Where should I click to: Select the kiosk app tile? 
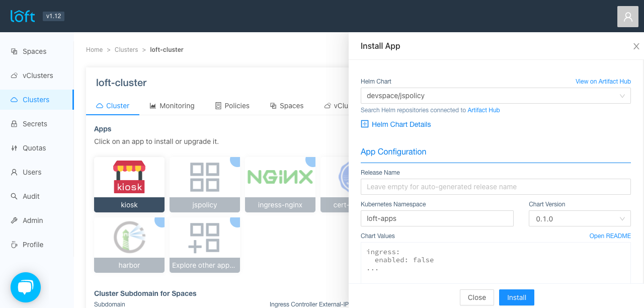coord(129,184)
